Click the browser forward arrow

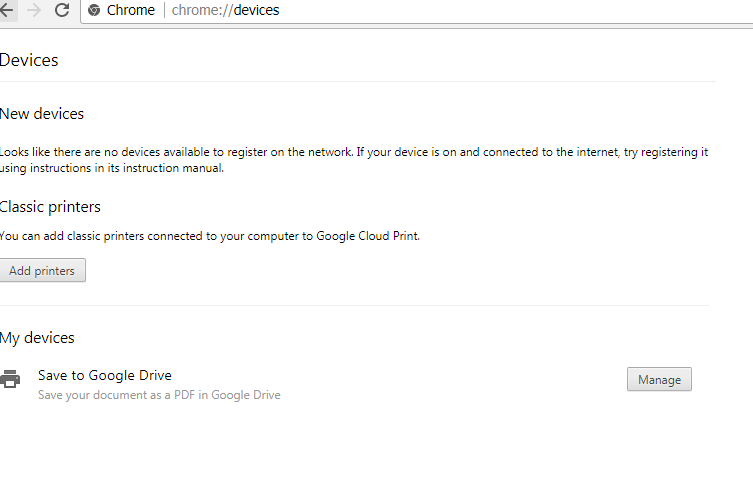34,10
